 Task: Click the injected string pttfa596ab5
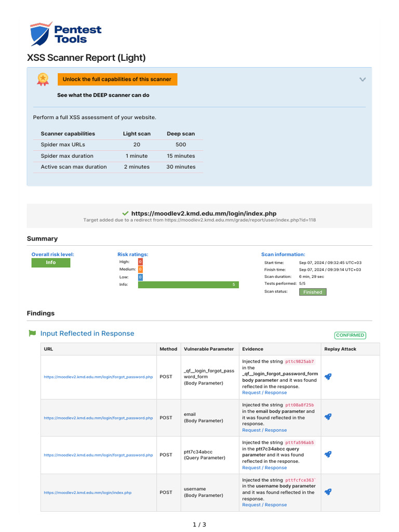[x=300, y=443]
